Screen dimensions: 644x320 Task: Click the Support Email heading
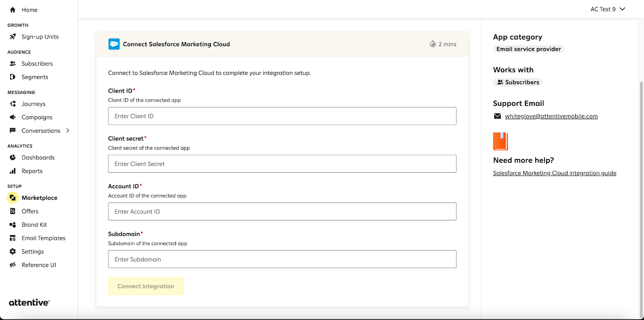click(x=518, y=103)
